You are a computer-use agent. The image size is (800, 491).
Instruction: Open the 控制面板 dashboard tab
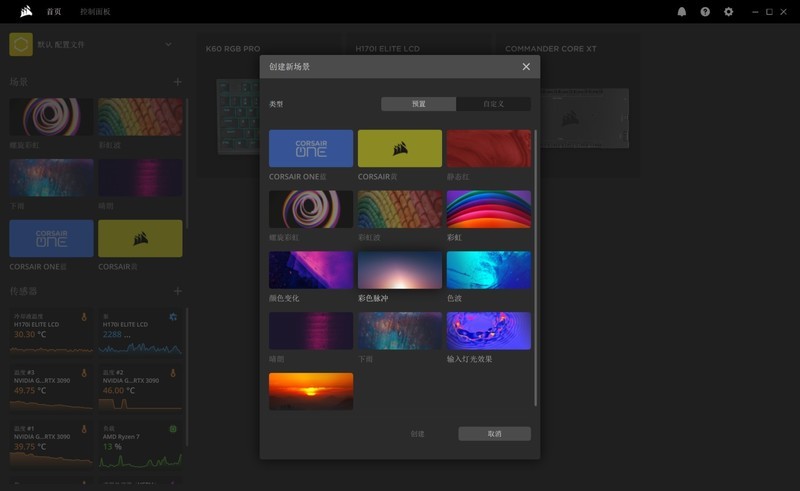click(96, 11)
